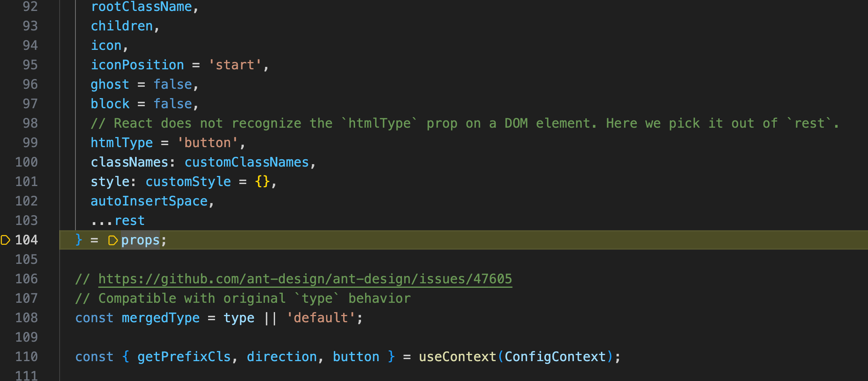This screenshot has height=381, width=868.
Task: Click the debug arrow icon beside line 104
Action: 5,240
